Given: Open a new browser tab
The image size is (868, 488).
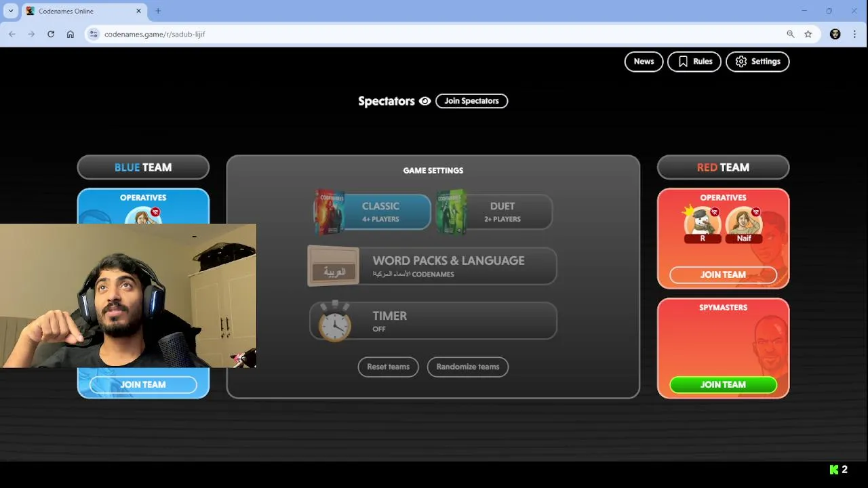Looking at the screenshot, I should pyautogui.click(x=158, y=12).
